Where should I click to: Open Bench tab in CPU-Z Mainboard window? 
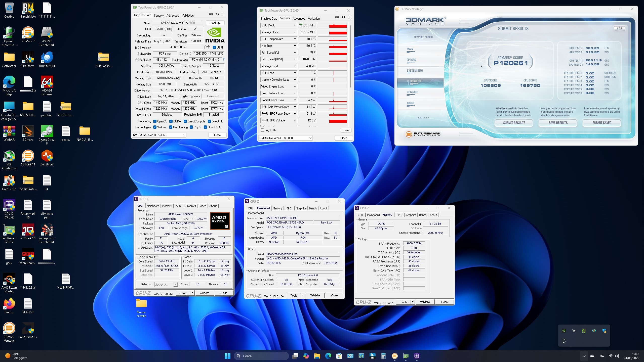(313, 208)
